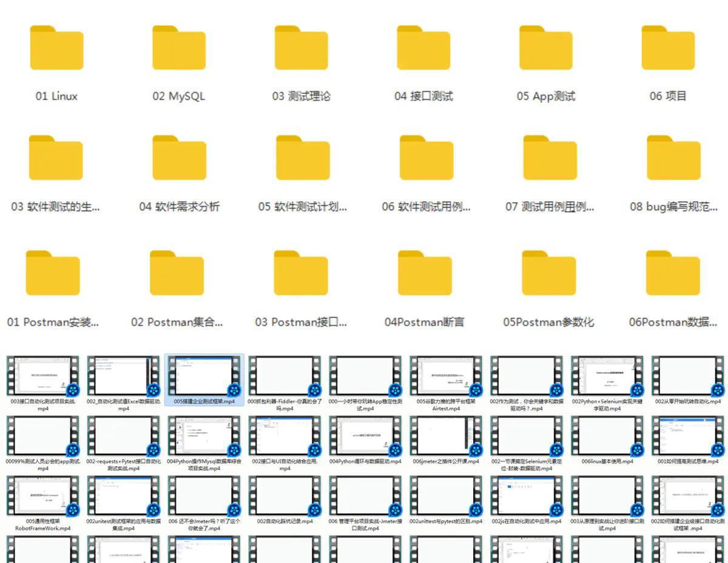Select the file name 006 还不会Jmeter吗
The width and height of the screenshot is (728, 563).
tap(204, 525)
